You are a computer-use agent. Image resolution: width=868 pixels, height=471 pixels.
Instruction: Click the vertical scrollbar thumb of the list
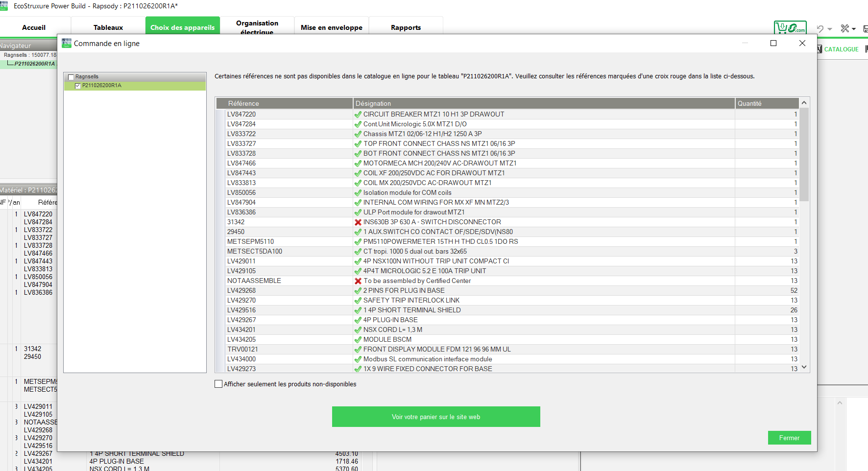tap(804, 155)
